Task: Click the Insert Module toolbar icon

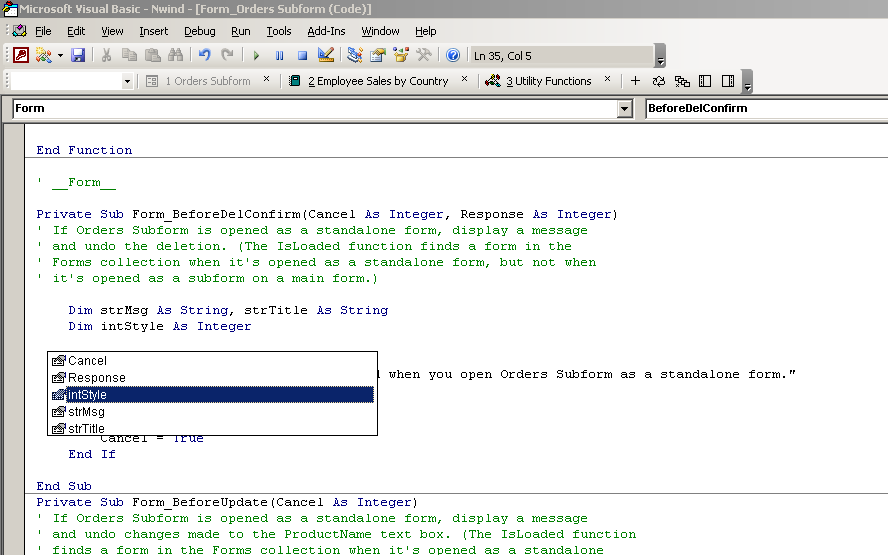Action: (x=43, y=55)
